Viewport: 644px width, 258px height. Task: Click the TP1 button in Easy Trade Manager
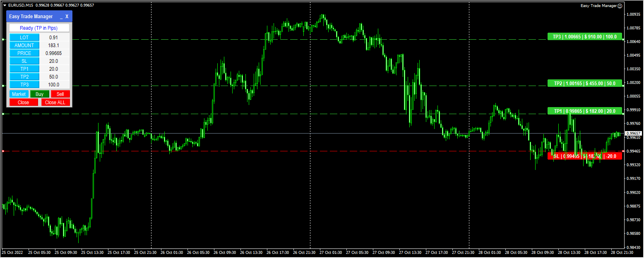(24, 69)
